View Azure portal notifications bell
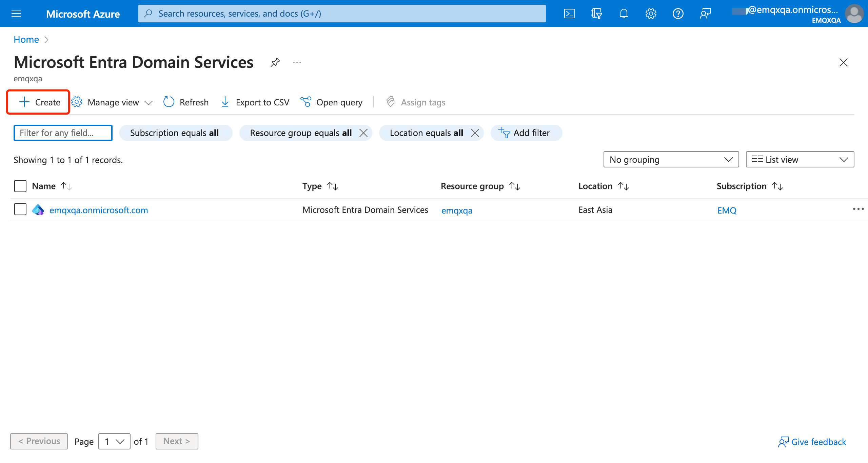Viewport: 868px width, 463px height. (x=624, y=14)
